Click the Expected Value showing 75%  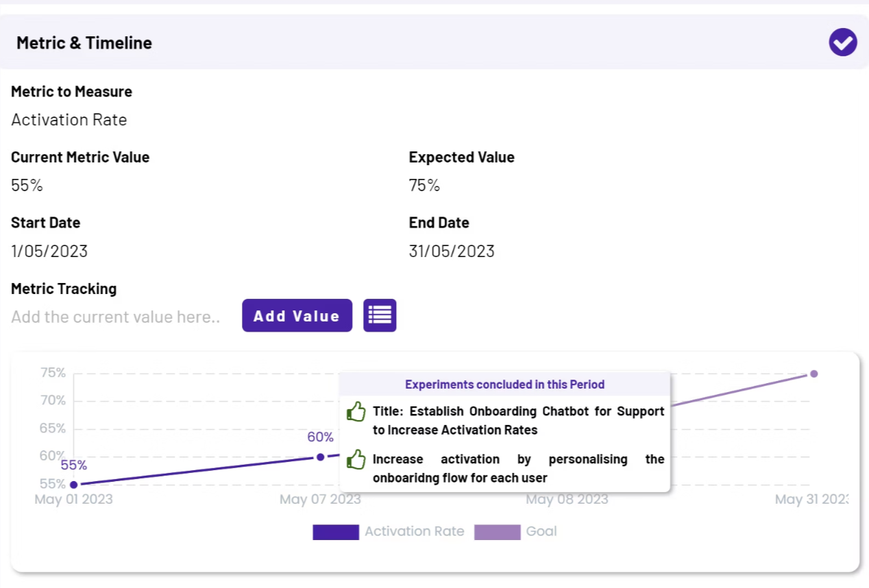click(424, 185)
